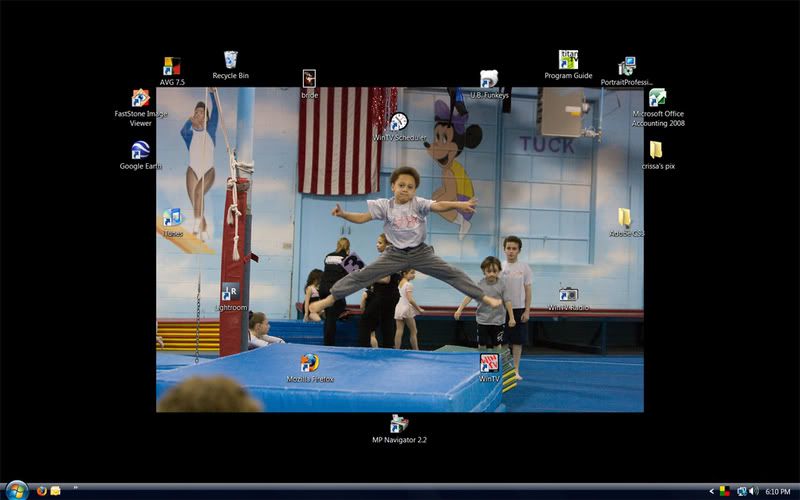
Task: Open the volume speaker tray icon
Action: [753, 491]
